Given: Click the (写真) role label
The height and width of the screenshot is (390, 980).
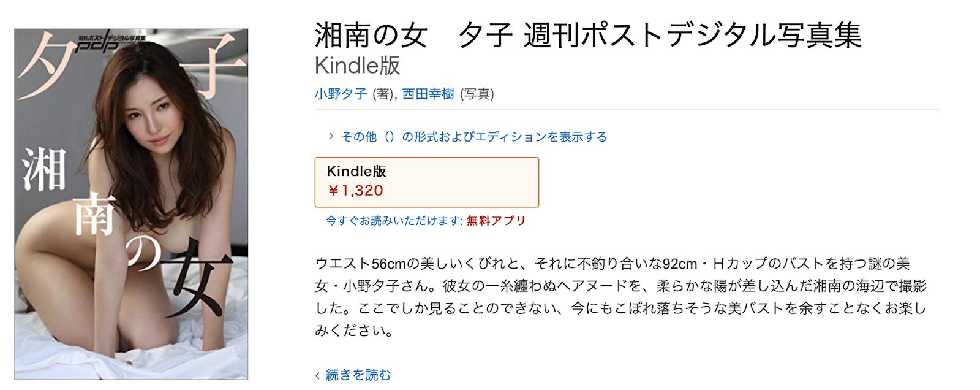Looking at the screenshot, I should click(477, 94).
